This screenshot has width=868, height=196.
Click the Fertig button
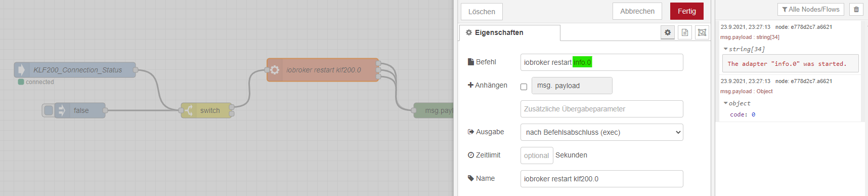pos(687,11)
